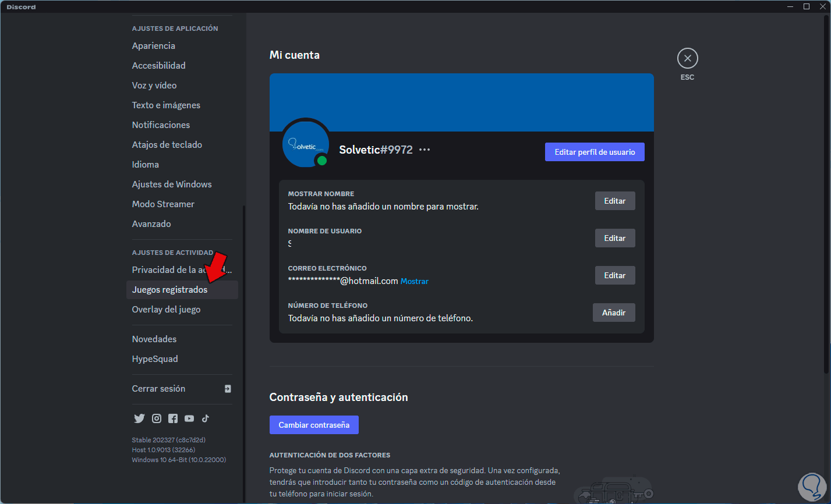Select Voz y vídeo in the sidebar
Viewport: 831px width, 504px height.
point(182,86)
